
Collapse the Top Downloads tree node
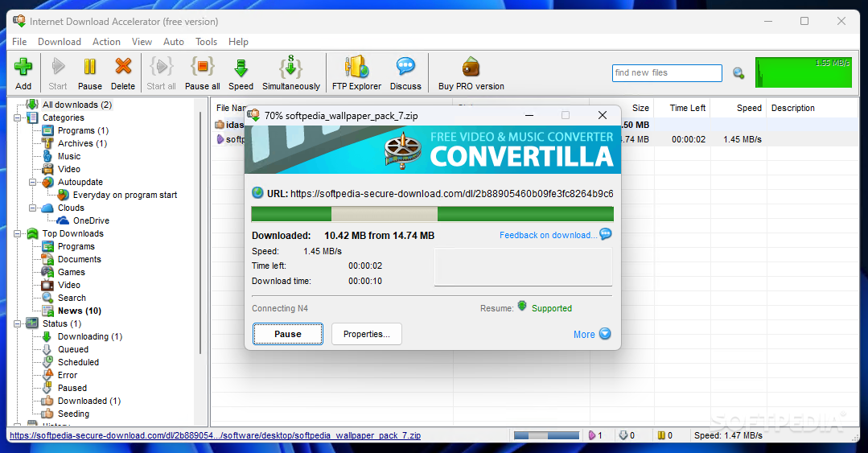click(x=17, y=233)
